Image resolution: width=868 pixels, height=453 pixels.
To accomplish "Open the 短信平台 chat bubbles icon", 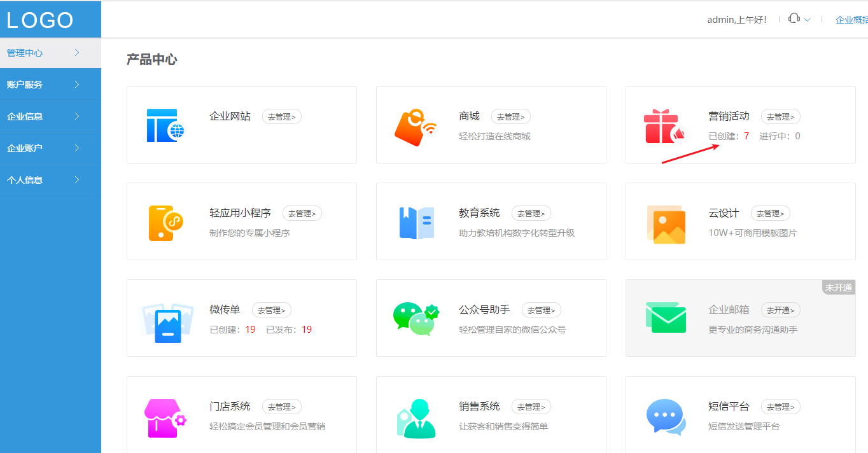I will point(666,415).
